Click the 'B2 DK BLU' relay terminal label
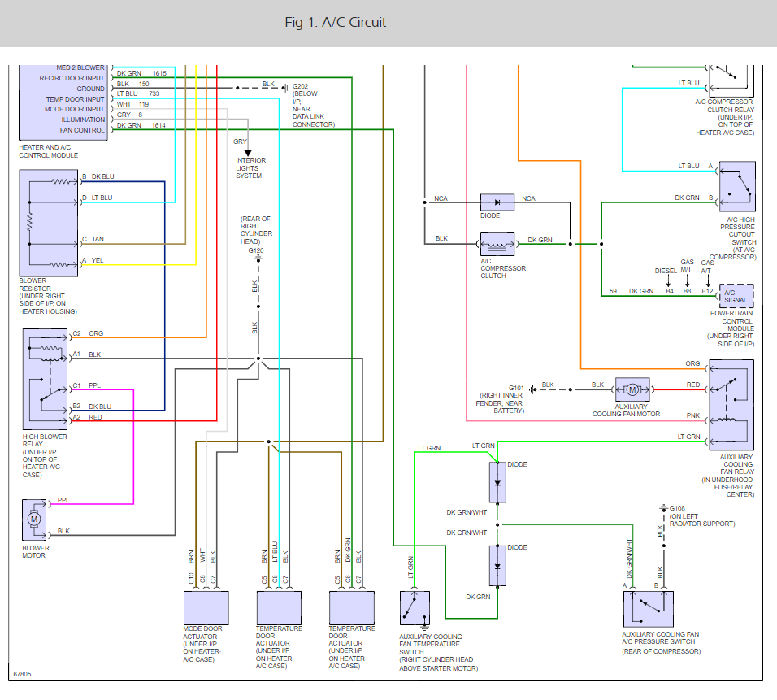This screenshot has height=700, width=777. tap(92, 406)
